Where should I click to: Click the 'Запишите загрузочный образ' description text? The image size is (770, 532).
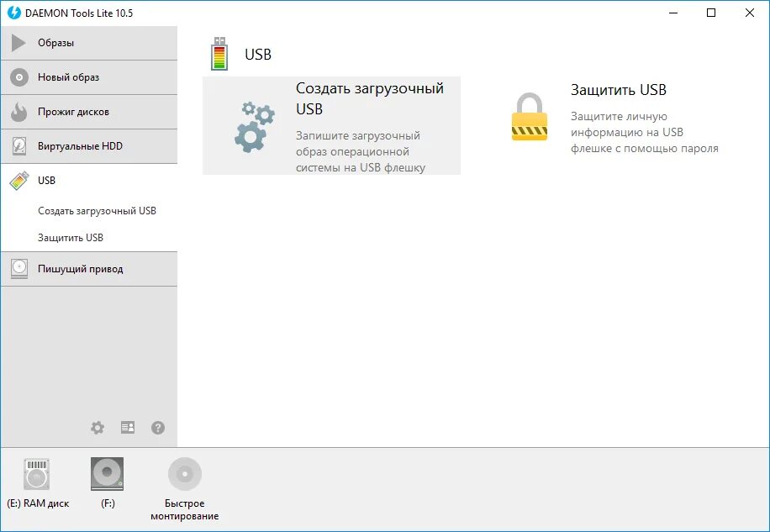click(x=361, y=151)
